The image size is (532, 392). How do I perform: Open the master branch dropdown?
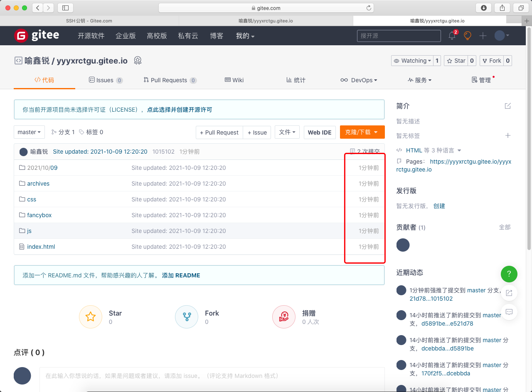coord(29,132)
